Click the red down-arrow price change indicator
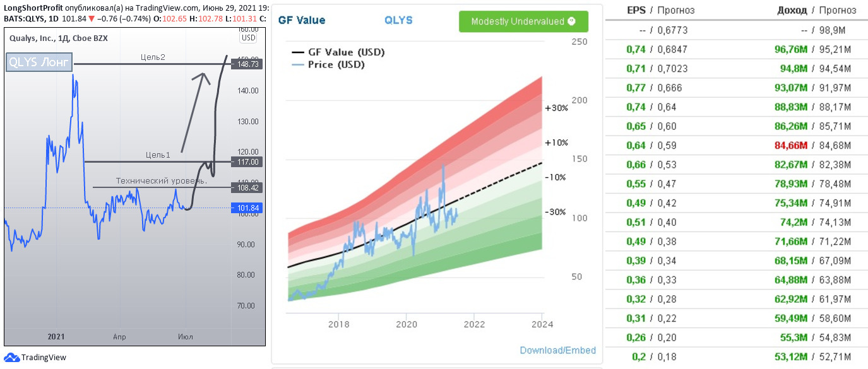Image resolution: width=868 pixels, height=369 pixels. click(x=92, y=19)
